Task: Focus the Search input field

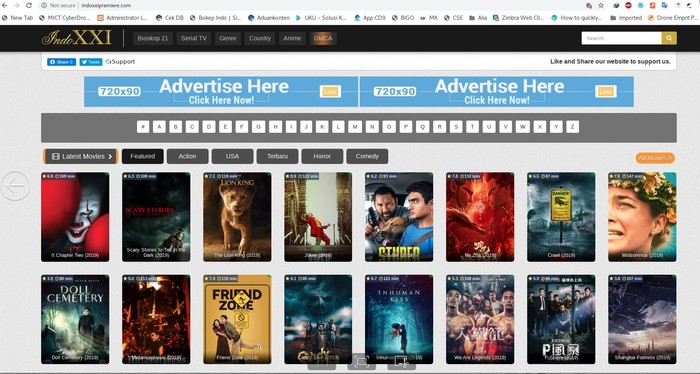Action: (x=621, y=38)
